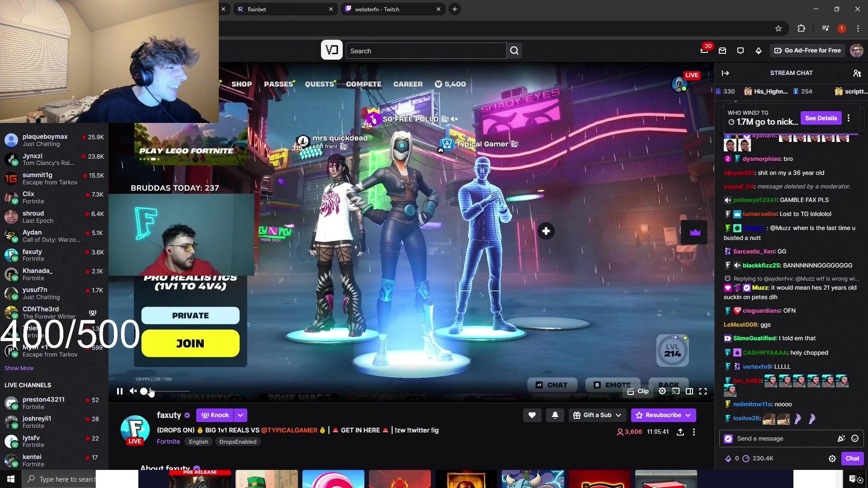The height and width of the screenshot is (488, 868).
Task: Open a new browser tab with plus
Action: (455, 9)
